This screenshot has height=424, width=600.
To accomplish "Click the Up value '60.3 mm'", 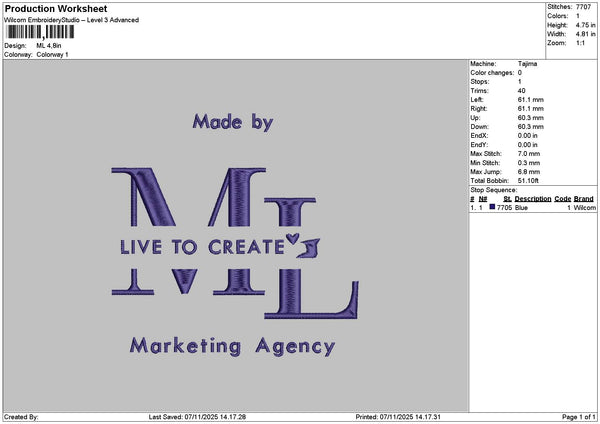I will click(x=530, y=118).
